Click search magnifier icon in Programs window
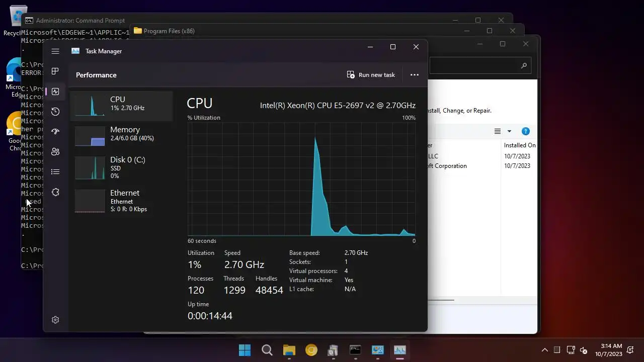 (524, 65)
